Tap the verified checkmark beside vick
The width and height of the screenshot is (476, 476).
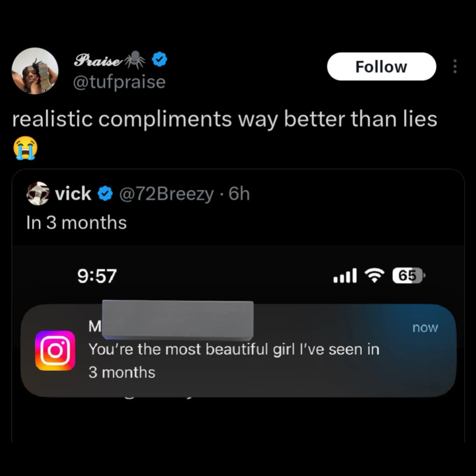tap(105, 194)
